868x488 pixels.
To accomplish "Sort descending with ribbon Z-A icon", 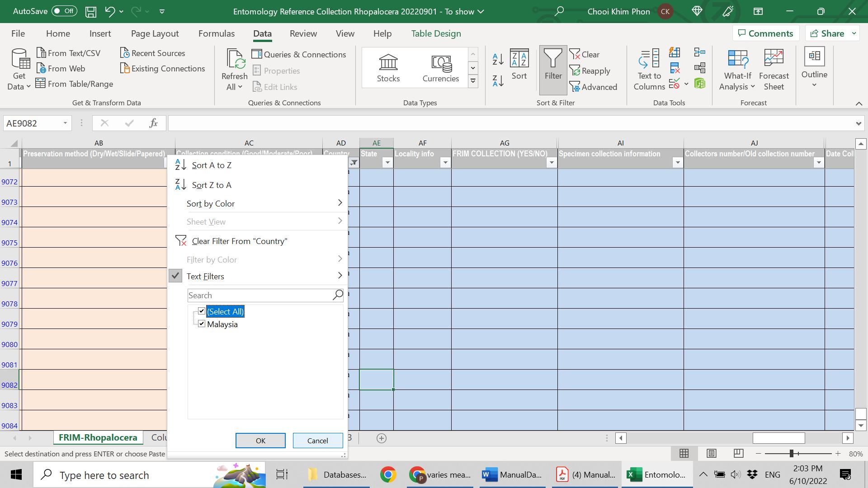I will click(x=498, y=81).
